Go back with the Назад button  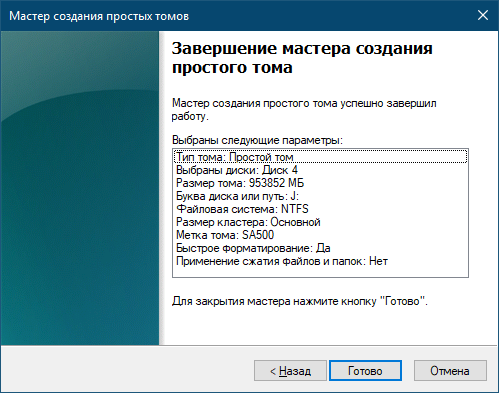point(290,370)
